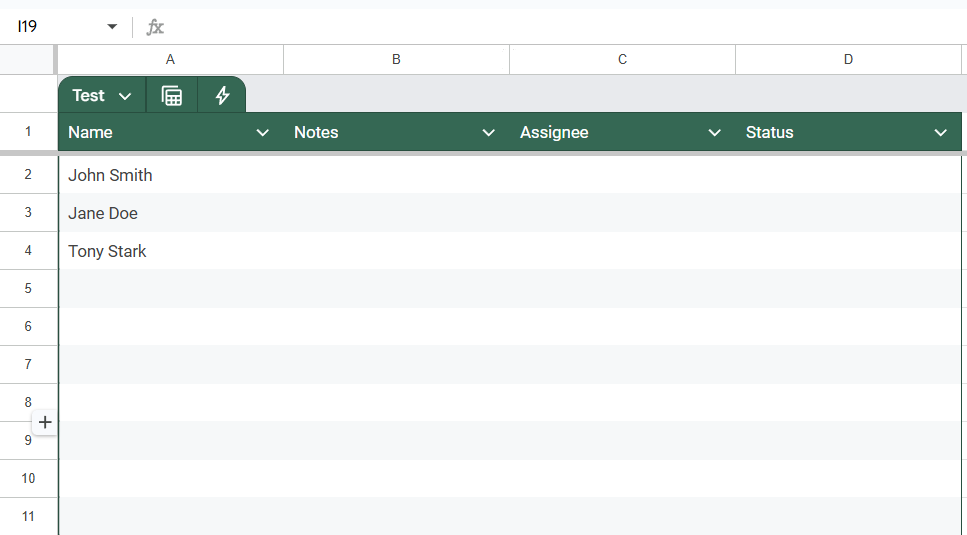The width and height of the screenshot is (967, 535).
Task: Select the Jane Doe cell
Action: pyautogui.click(x=171, y=213)
